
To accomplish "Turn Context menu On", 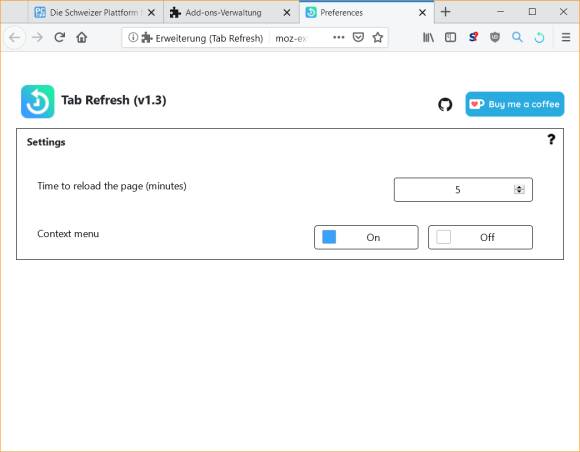I will tap(366, 237).
